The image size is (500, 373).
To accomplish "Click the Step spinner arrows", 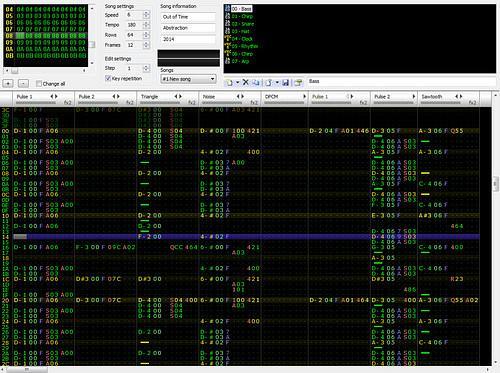I will pos(146,68).
